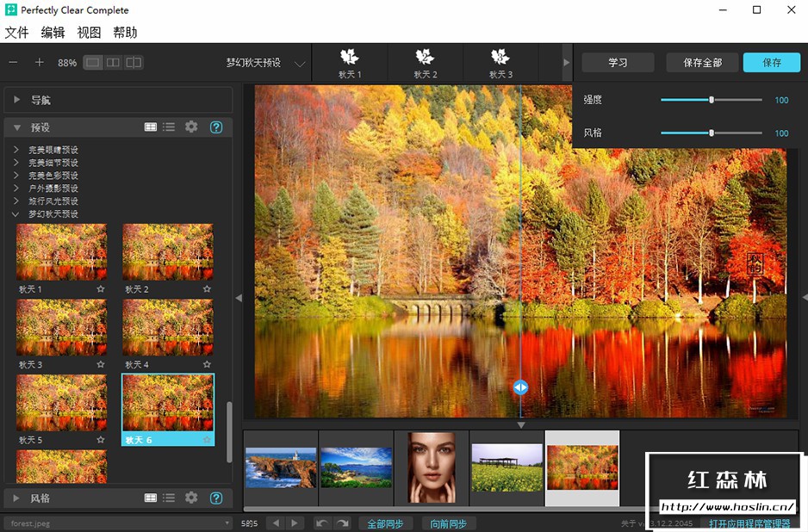Switch 预设 panel to list view
Viewport: 808px width, 532px height.
(x=169, y=127)
